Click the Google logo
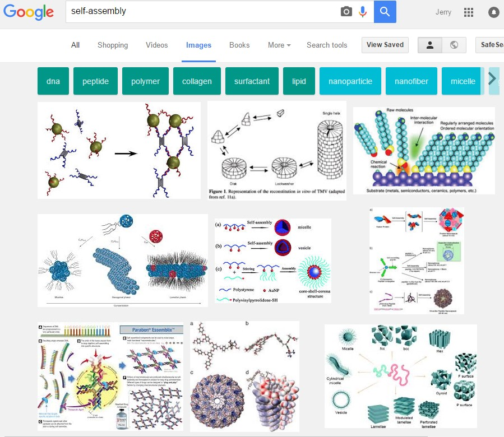The image size is (504, 437). (x=28, y=12)
